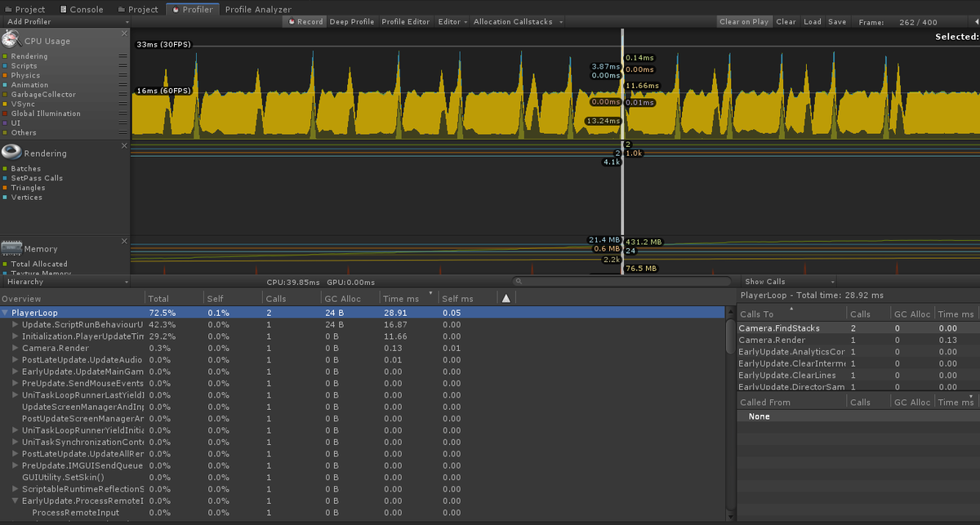Expand Update.ScriptRunBehaviourUpdate row
This screenshot has height=525, width=980.
pos(16,325)
